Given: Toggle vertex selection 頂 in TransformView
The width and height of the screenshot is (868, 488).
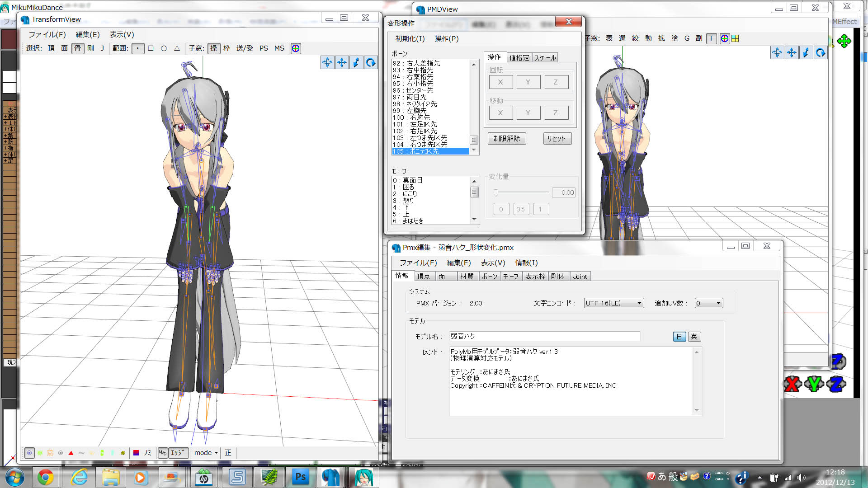Looking at the screenshot, I should point(51,48).
